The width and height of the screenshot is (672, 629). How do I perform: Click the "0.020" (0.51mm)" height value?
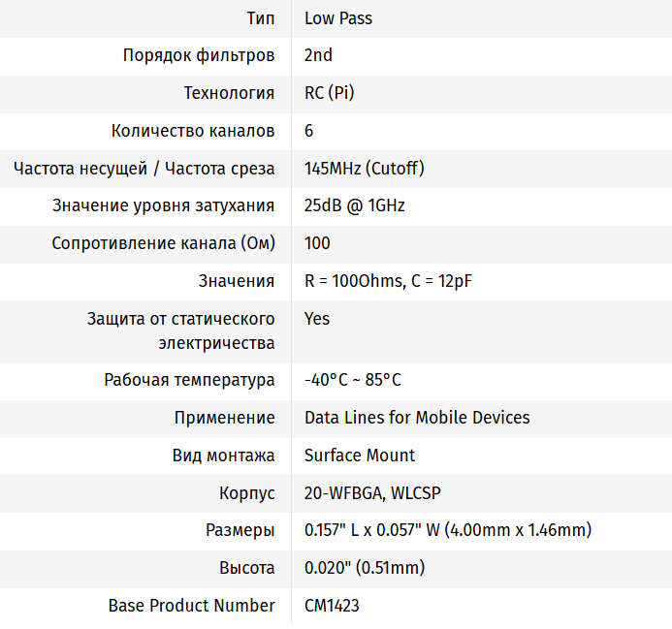click(x=365, y=568)
